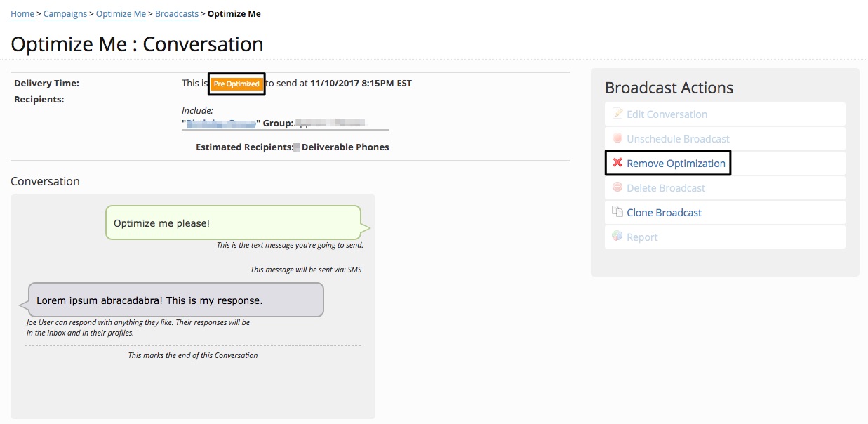
Task: Click the 11/10/2017 8:15PM EST send time
Action: click(361, 83)
